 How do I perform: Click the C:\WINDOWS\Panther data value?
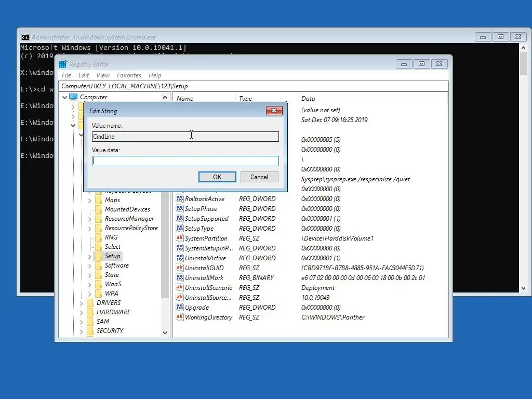pyautogui.click(x=333, y=317)
